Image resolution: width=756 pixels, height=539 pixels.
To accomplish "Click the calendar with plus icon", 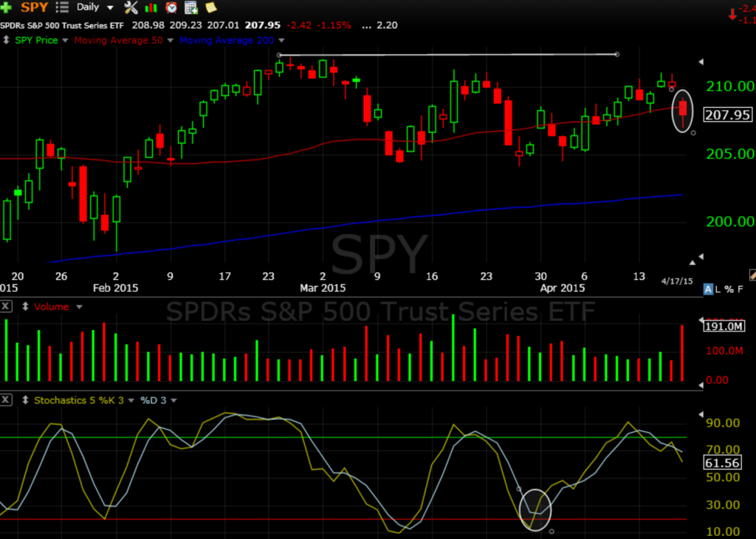I will [x=191, y=7].
